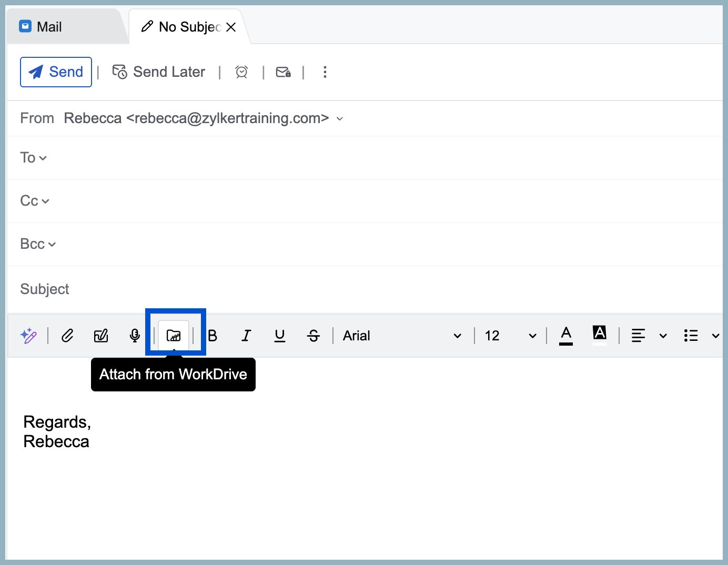Click Send Later option
Image resolution: width=728 pixels, height=565 pixels.
point(159,72)
